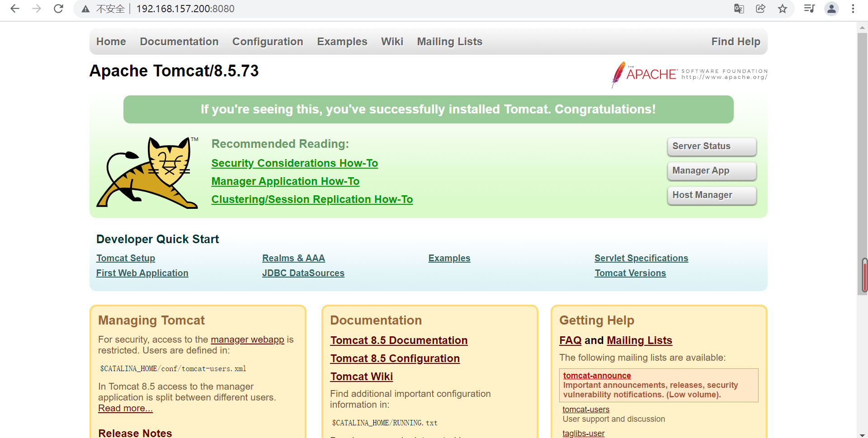Open the Examples item in top navigation
Image resolution: width=868 pixels, height=438 pixels.
pos(342,42)
